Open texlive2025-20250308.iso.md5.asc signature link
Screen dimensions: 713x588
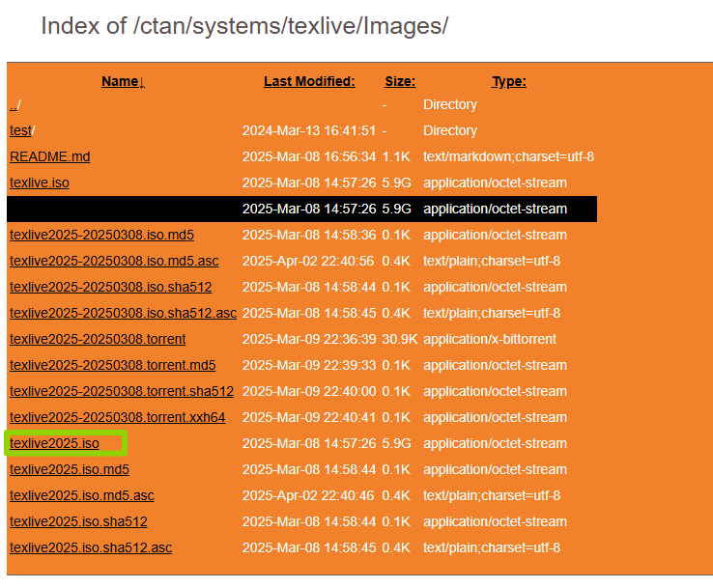114,261
